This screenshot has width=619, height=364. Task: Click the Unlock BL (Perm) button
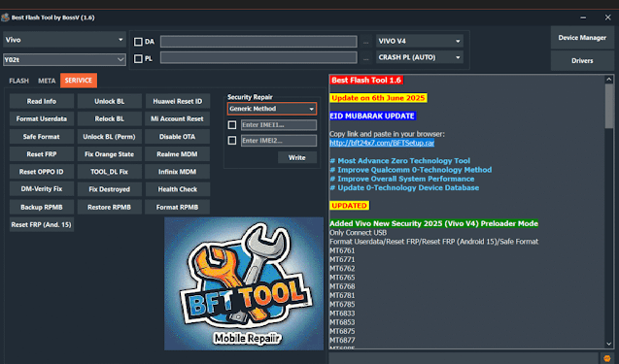pos(110,137)
